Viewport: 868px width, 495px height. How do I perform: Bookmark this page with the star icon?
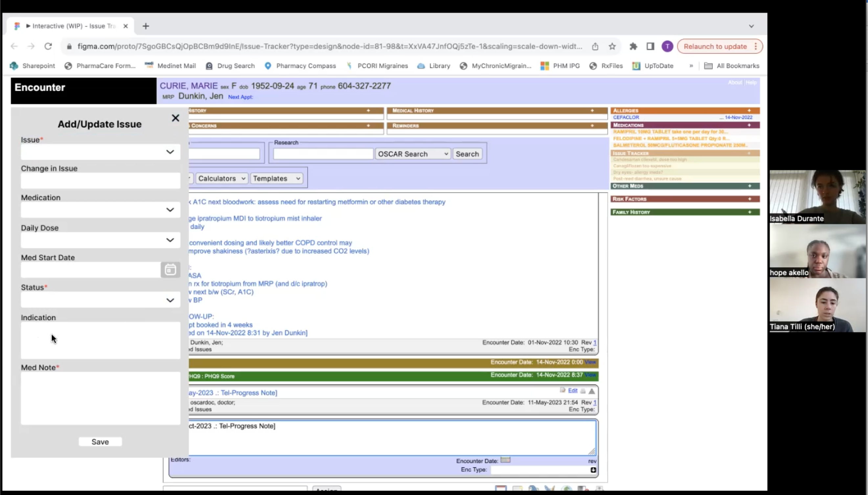(x=612, y=46)
